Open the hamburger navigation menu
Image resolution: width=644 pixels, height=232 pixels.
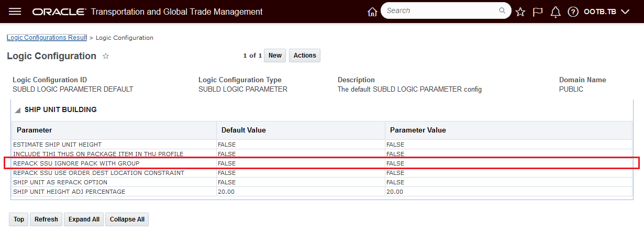click(x=15, y=12)
